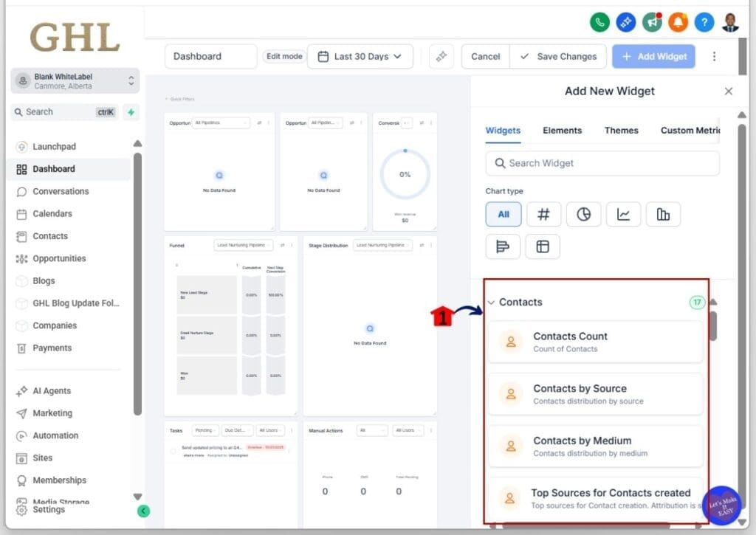Select the bar chart type filter
The width and height of the screenshot is (756, 535).
(663, 214)
